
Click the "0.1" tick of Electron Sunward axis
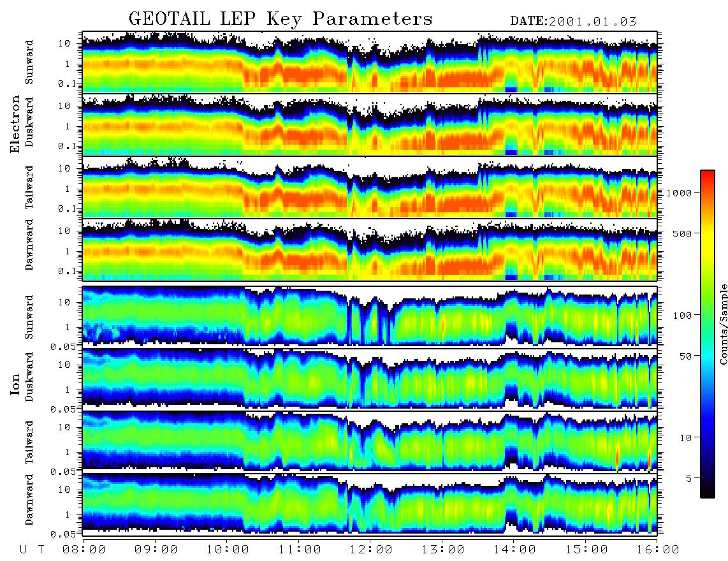click(x=67, y=84)
